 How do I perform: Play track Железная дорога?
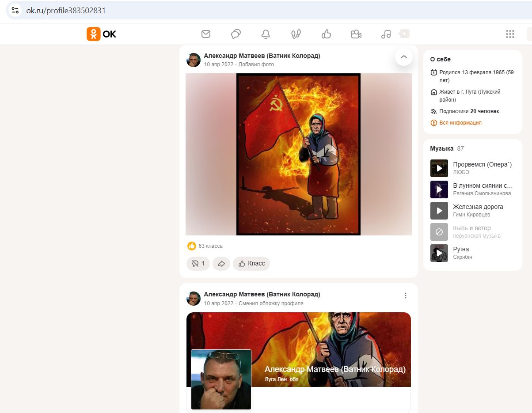(439, 211)
